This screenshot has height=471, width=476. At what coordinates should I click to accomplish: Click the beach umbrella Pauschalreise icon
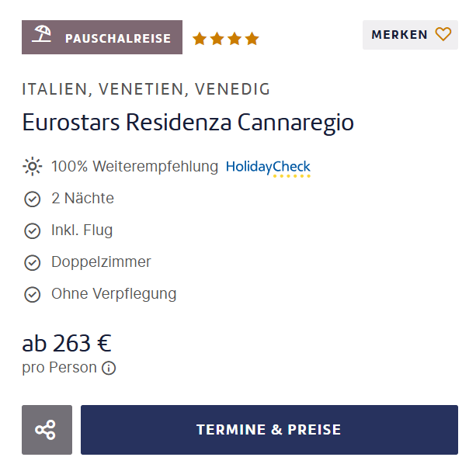[x=42, y=37]
